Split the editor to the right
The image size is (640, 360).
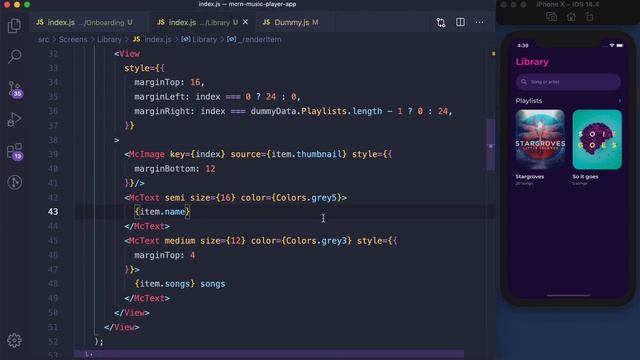[460, 22]
